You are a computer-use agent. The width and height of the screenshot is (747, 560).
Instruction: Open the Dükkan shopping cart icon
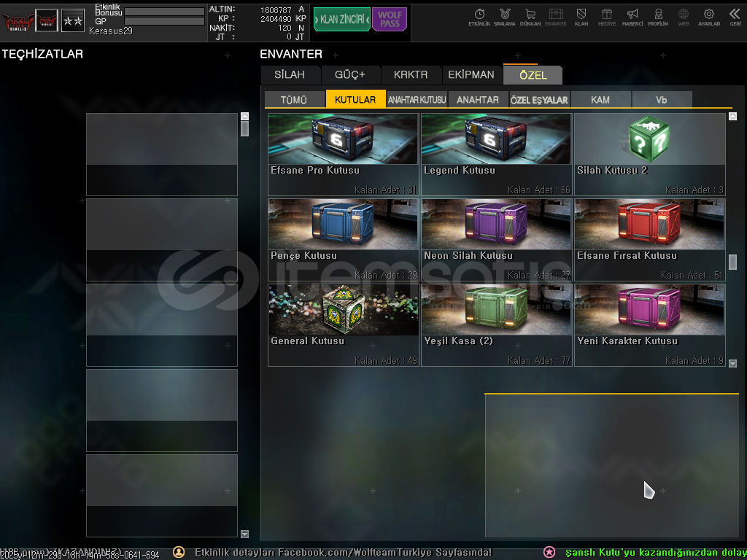coord(530,17)
